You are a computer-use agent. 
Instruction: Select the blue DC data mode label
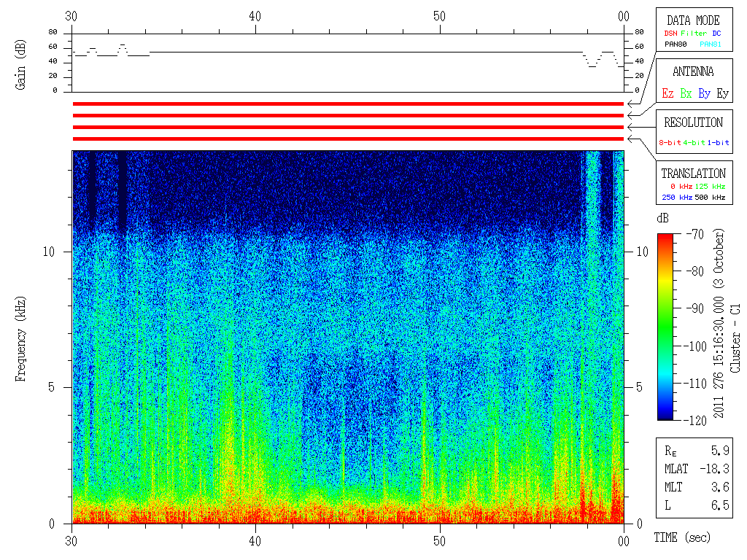pyautogui.click(x=716, y=34)
